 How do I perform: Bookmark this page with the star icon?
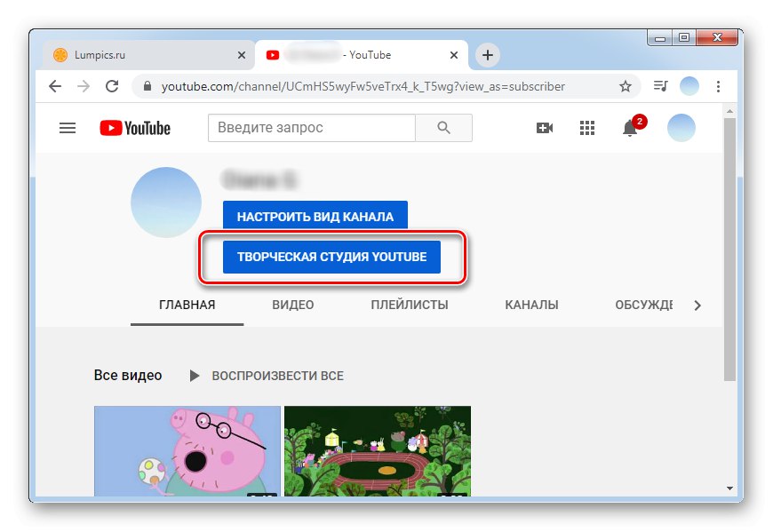[626, 87]
